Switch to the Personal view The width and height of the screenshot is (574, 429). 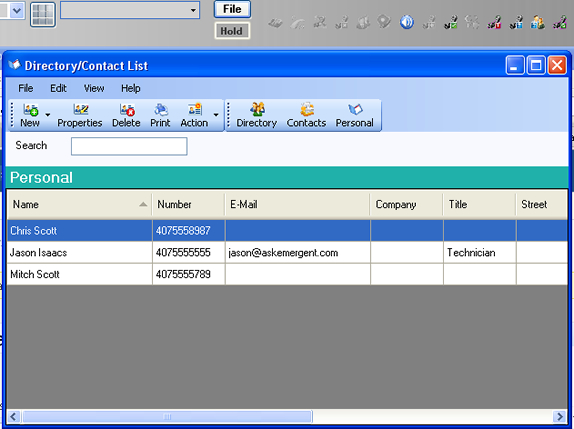[355, 115]
